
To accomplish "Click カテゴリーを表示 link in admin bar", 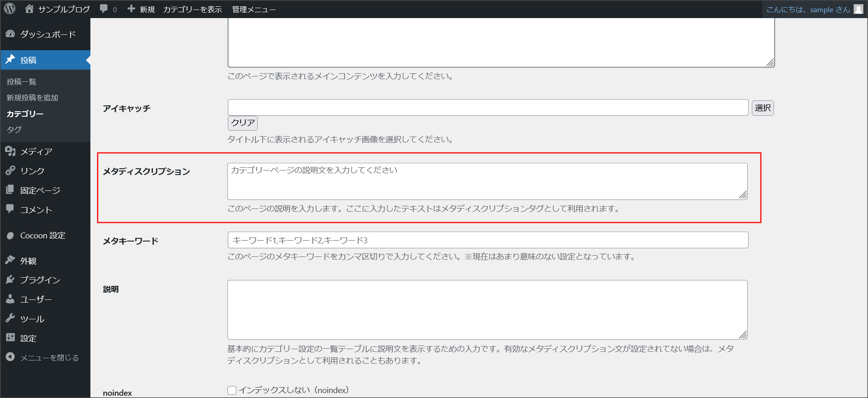I will [193, 9].
